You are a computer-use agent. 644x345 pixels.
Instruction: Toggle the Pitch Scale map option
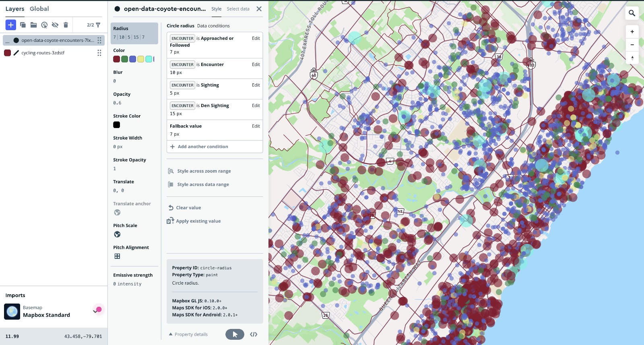click(117, 234)
